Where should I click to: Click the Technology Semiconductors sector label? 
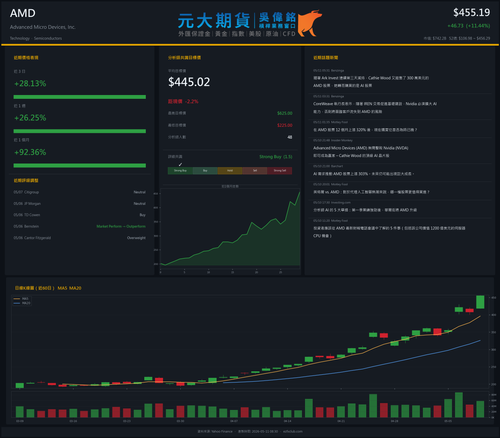pos(36,38)
